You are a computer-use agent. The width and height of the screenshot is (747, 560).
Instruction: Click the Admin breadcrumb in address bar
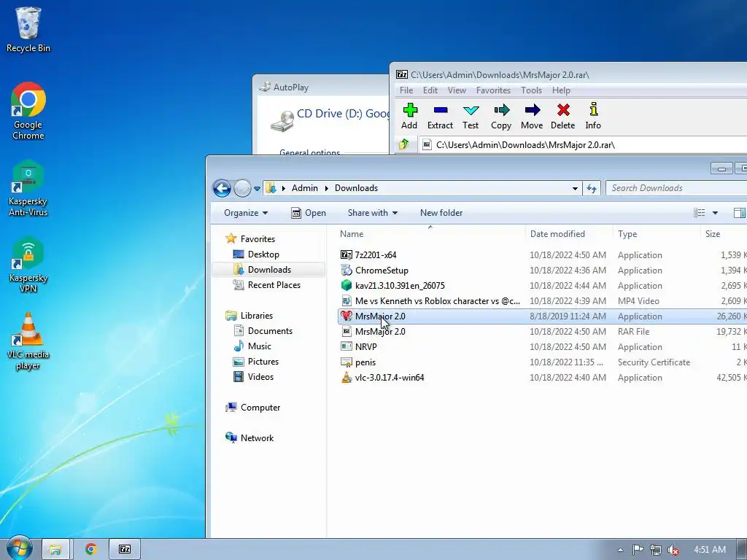tap(304, 188)
